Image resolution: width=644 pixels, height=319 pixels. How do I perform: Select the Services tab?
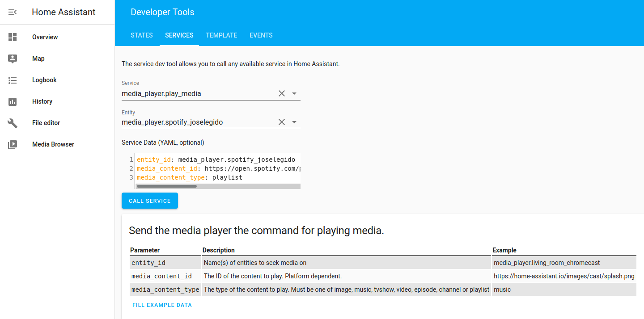(179, 35)
